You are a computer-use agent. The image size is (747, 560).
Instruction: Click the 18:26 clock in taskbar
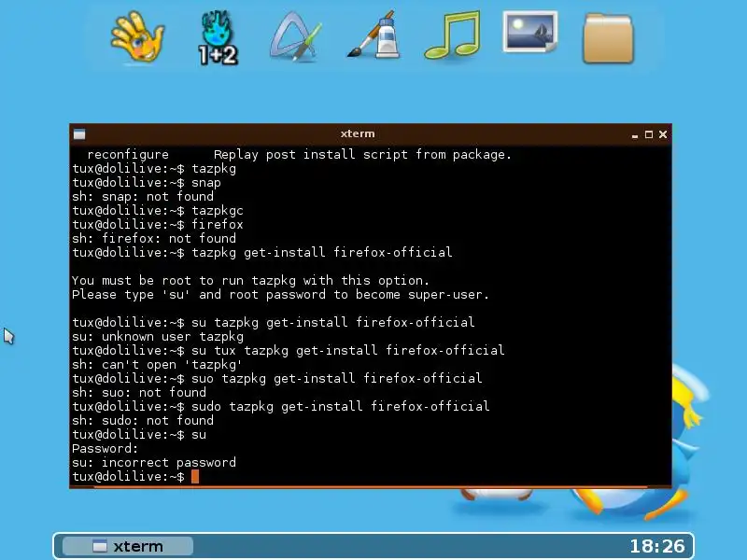[657, 546]
